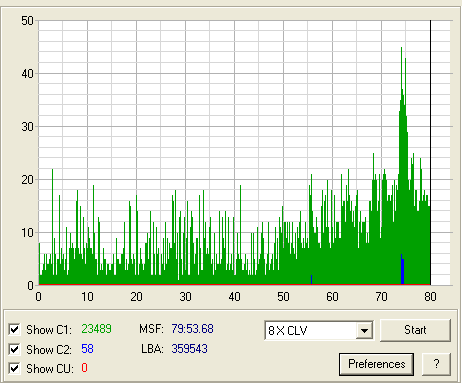Open the speed dropdown arrow
This screenshot has height=384, width=462.
(364, 330)
